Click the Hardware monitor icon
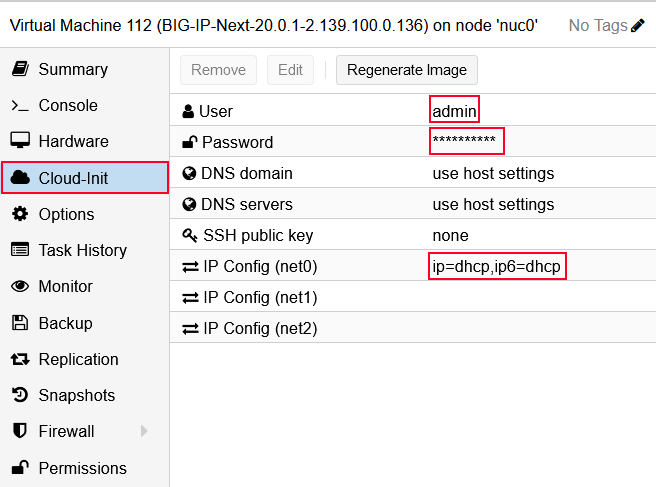 [x=19, y=142]
